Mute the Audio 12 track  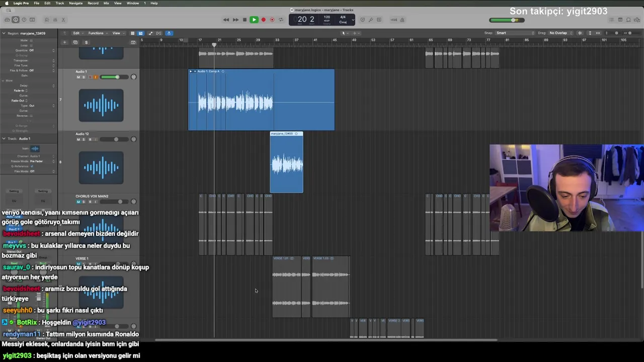click(78, 139)
